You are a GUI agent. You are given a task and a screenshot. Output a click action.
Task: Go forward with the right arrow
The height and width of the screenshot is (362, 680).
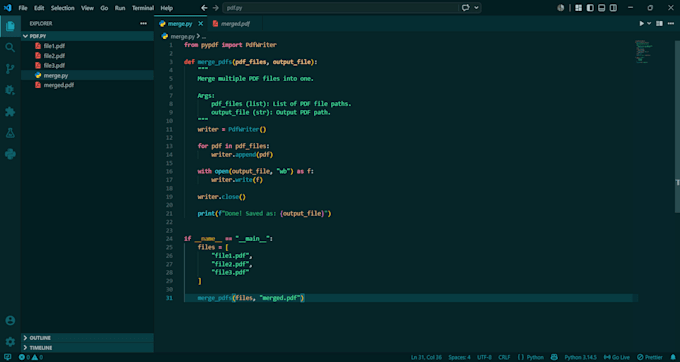(x=216, y=8)
